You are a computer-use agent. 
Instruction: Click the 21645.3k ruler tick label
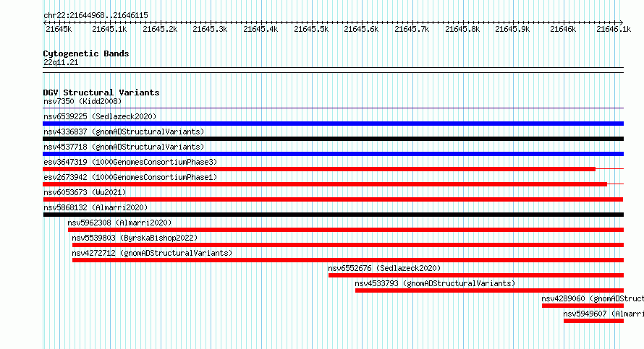pyautogui.click(x=210, y=29)
